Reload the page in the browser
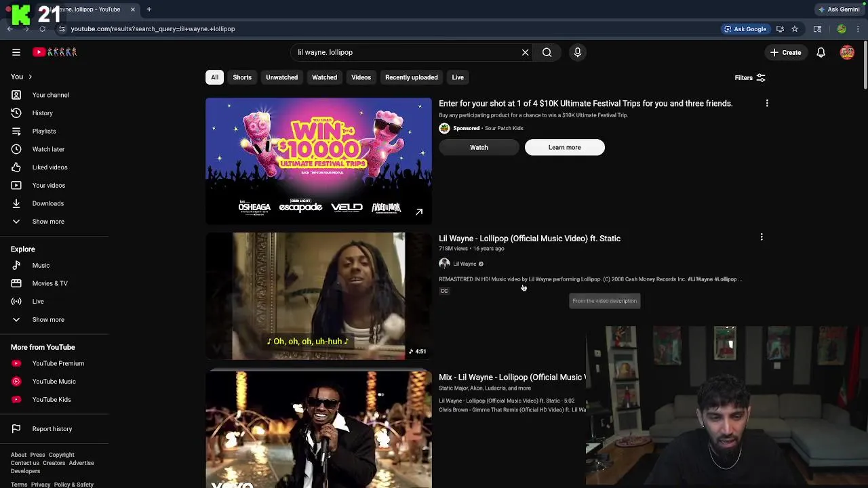Image resolution: width=868 pixels, height=488 pixels. 42,29
